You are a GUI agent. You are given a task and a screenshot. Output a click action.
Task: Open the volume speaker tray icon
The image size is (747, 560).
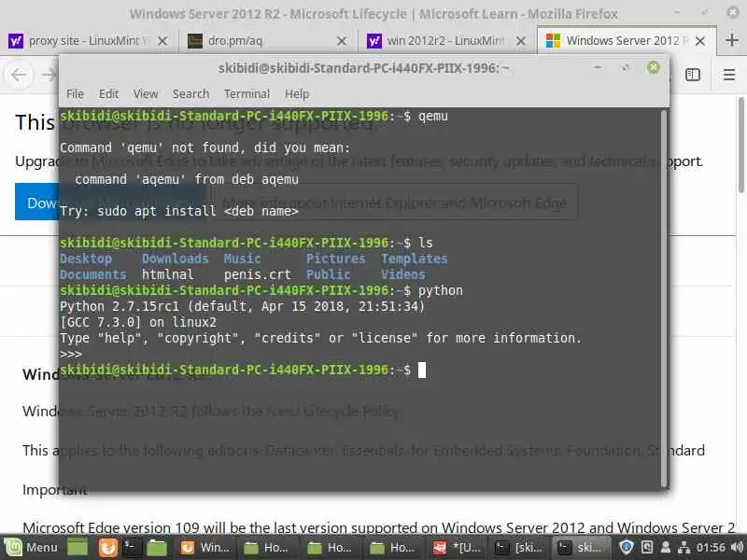click(737, 548)
